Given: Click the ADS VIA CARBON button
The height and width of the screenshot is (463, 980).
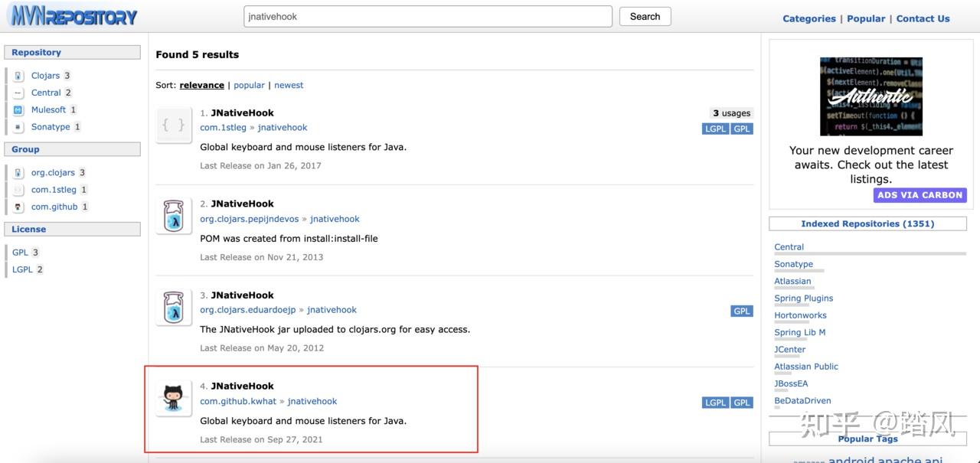Looking at the screenshot, I should [920, 195].
